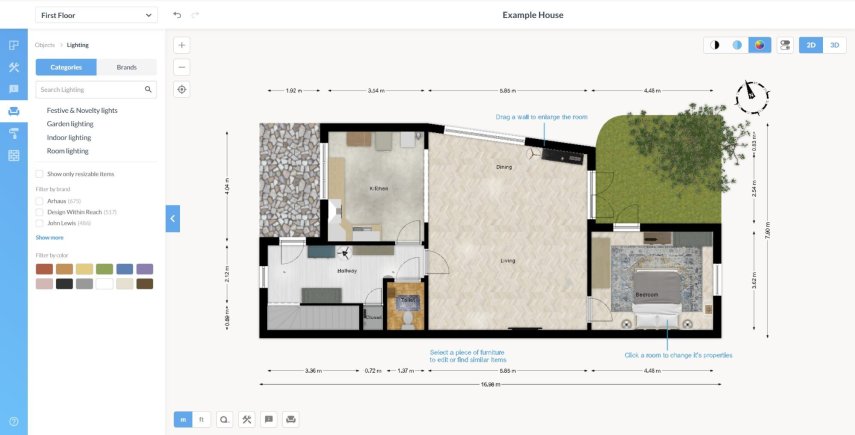Center the view with target icon
This screenshot has width=855, height=435.
click(x=182, y=89)
